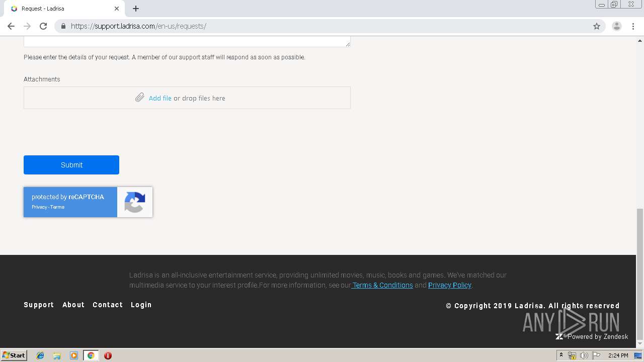Image resolution: width=644 pixels, height=362 pixels.
Task: Click the 2:24 PM system clock
Action: click(618, 355)
